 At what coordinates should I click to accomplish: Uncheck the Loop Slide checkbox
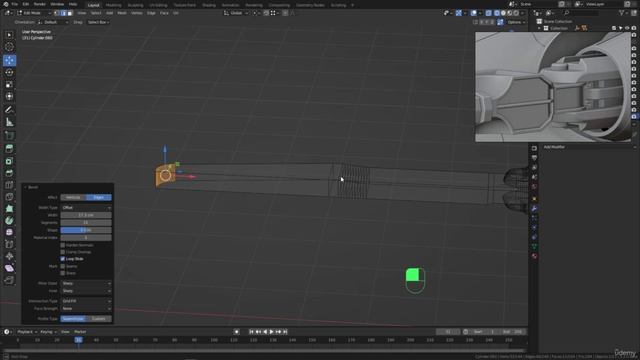(x=62, y=259)
